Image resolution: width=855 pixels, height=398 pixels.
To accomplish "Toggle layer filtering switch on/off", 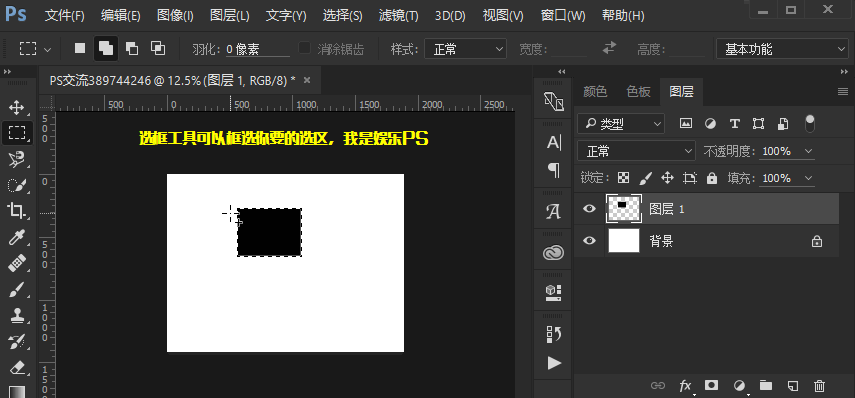I will (x=810, y=123).
